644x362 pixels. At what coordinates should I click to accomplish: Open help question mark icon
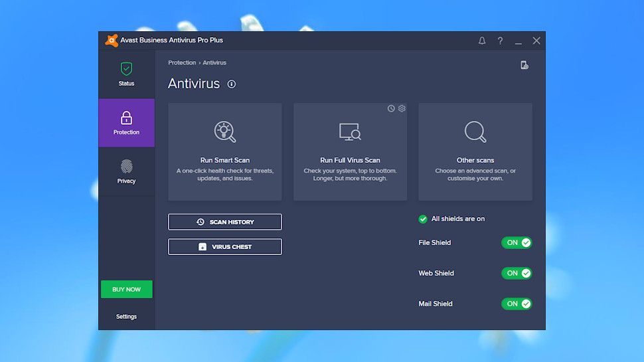[x=500, y=41]
